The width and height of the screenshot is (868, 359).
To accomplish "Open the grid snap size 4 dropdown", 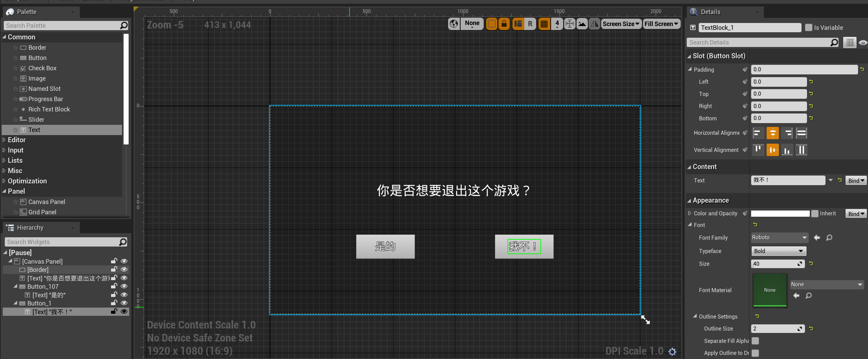I will (557, 24).
